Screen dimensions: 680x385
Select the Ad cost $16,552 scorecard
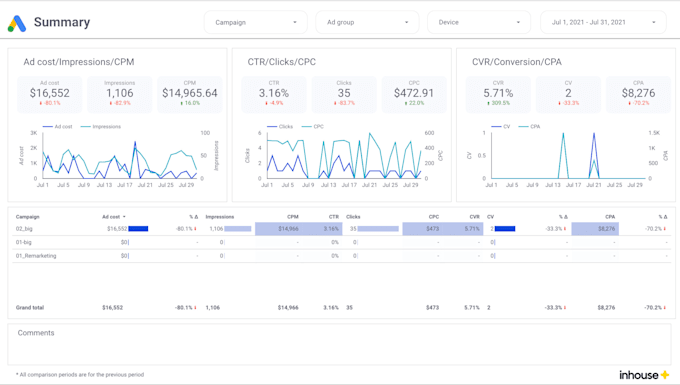(49, 95)
